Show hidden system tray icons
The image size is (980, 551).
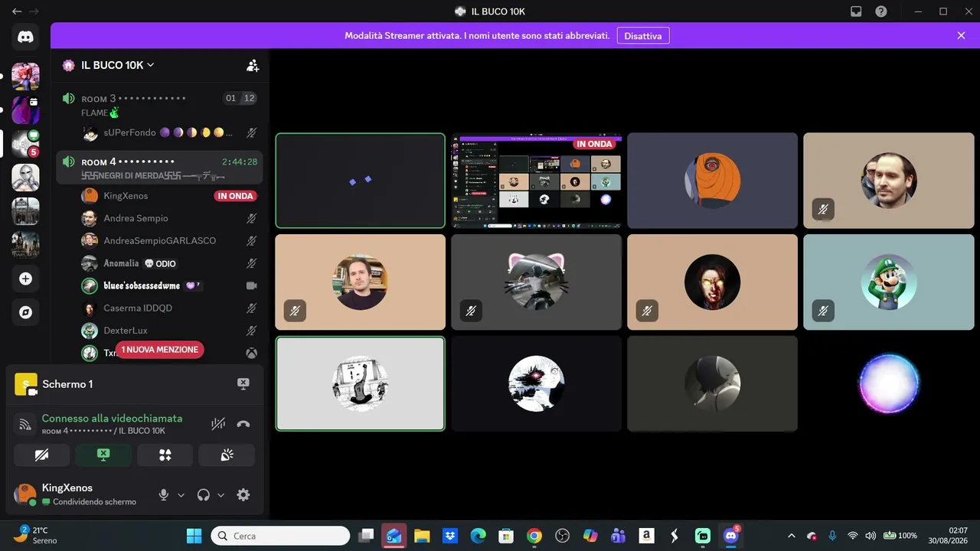click(791, 536)
